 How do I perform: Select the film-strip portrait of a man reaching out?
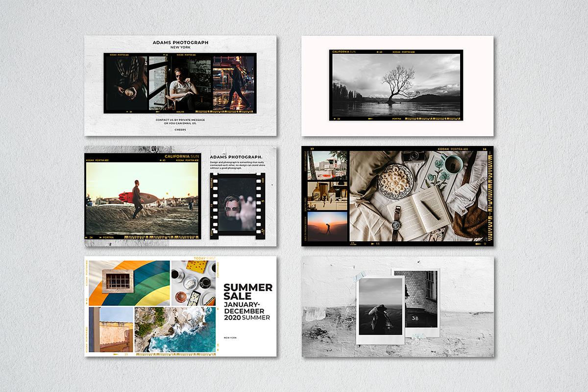238,204
